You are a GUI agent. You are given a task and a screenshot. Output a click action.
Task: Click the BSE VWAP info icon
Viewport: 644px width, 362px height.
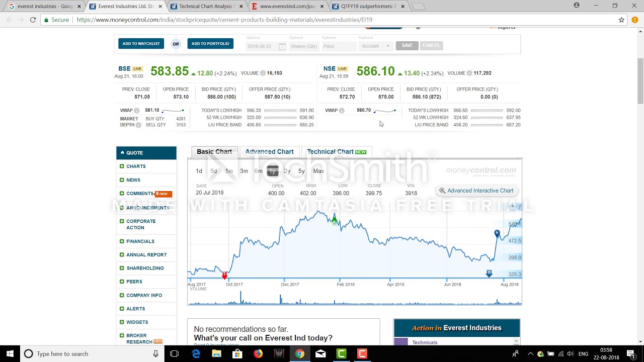click(137, 111)
